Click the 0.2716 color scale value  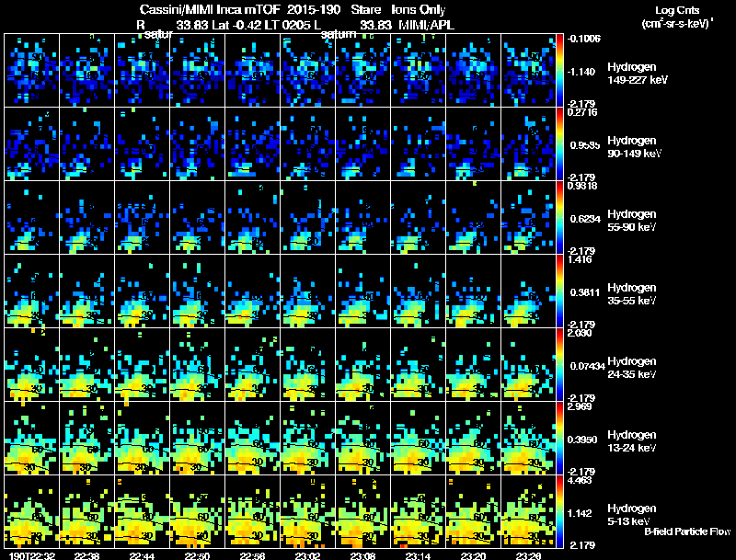(582, 112)
